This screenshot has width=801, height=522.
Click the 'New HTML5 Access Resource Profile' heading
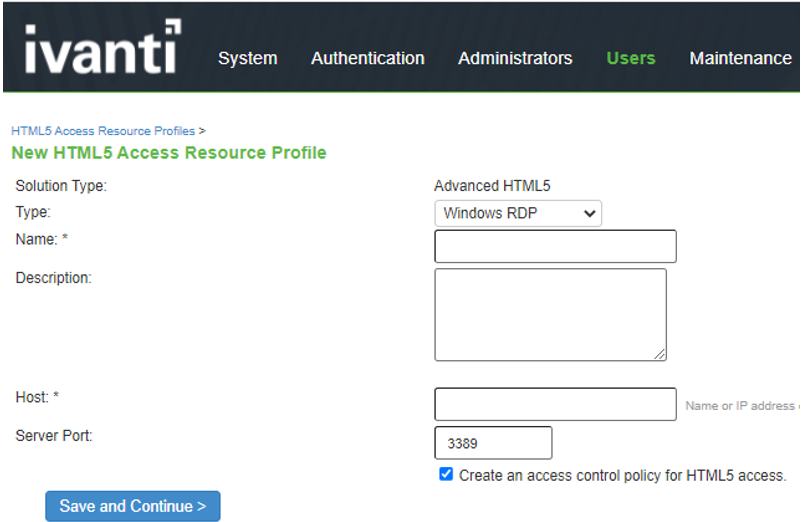pyautogui.click(x=169, y=153)
